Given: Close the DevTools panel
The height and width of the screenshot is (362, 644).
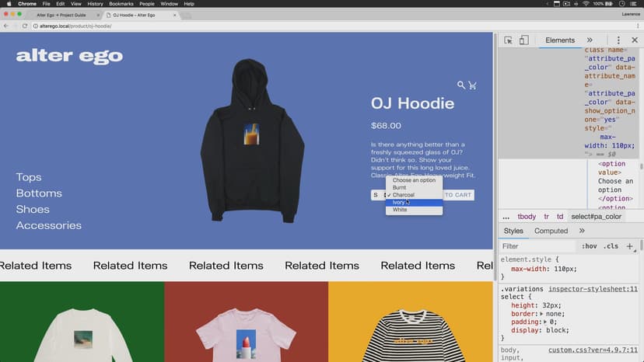Looking at the screenshot, I should coord(635,40).
